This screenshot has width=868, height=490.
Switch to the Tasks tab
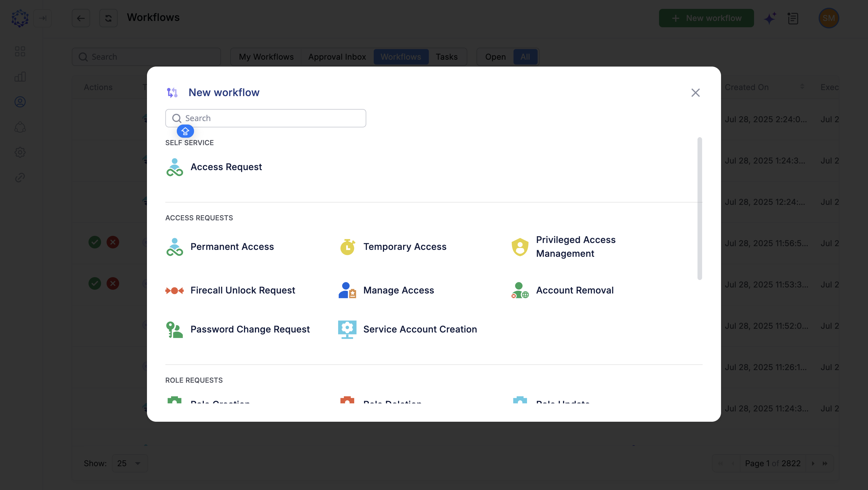pyautogui.click(x=447, y=57)
